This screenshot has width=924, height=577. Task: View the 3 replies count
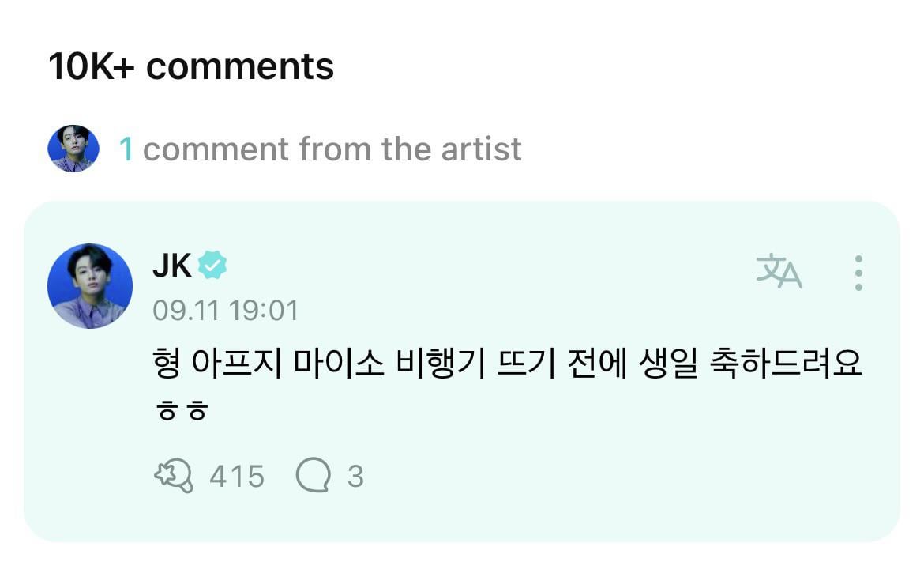pyautogui.click(x=355, y=477)
